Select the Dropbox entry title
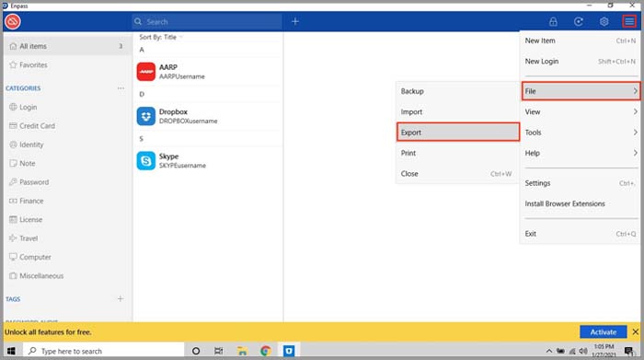Image resolution: width=644 pixels, height=360 pixels. coord(173,111)
